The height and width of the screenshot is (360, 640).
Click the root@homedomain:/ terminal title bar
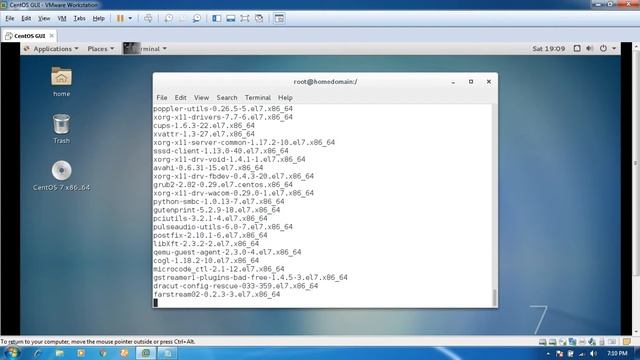325,82
